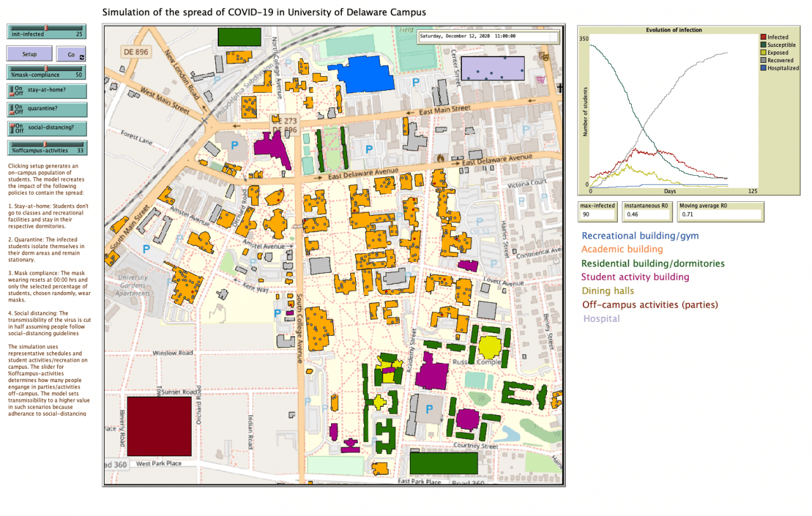This screenshot has height=516, width=812.
Task: Click the yellow Exposed legend swatch
Action: tap(764, 53)
